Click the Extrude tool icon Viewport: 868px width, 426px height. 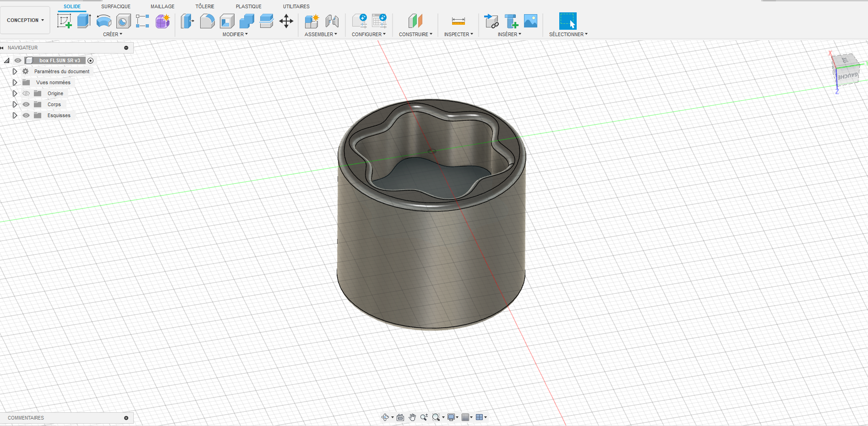click(x=84, y=21)
